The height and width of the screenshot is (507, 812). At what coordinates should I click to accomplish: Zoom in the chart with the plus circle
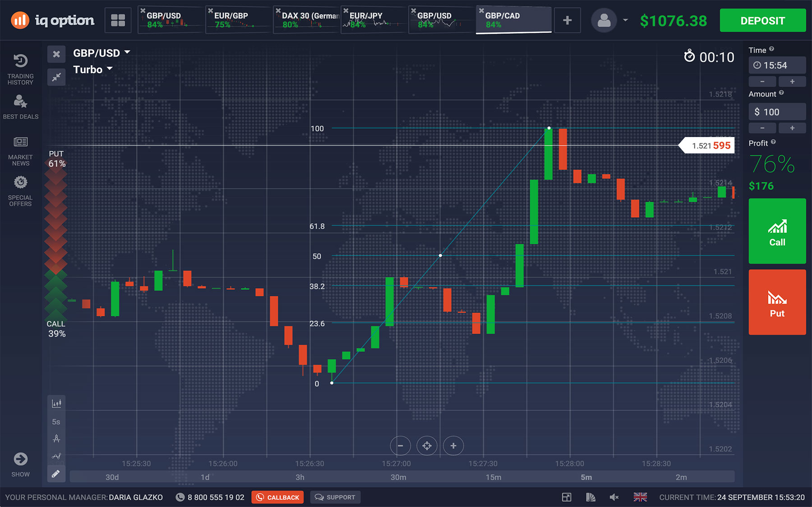[x=453, y=446]
